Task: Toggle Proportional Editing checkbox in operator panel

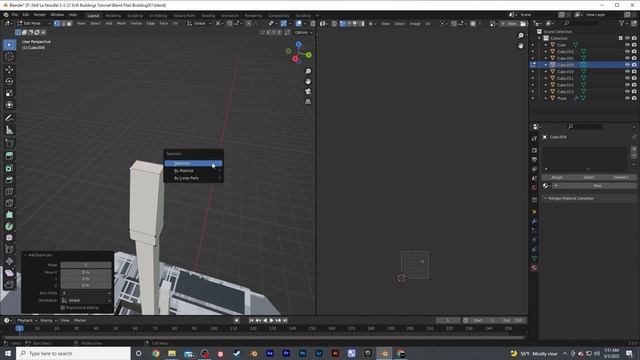Action: click(63, 308)
